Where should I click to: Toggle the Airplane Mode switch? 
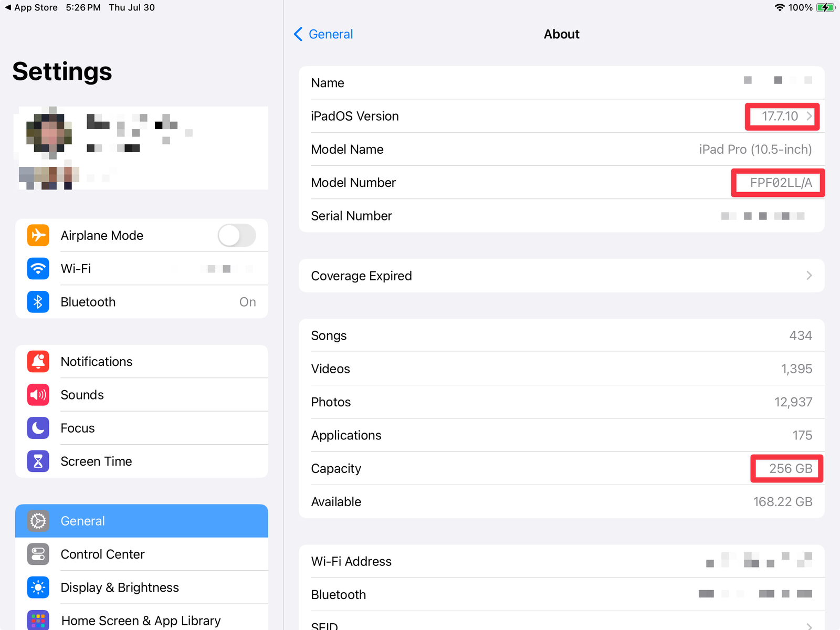[x=237, y=235]
